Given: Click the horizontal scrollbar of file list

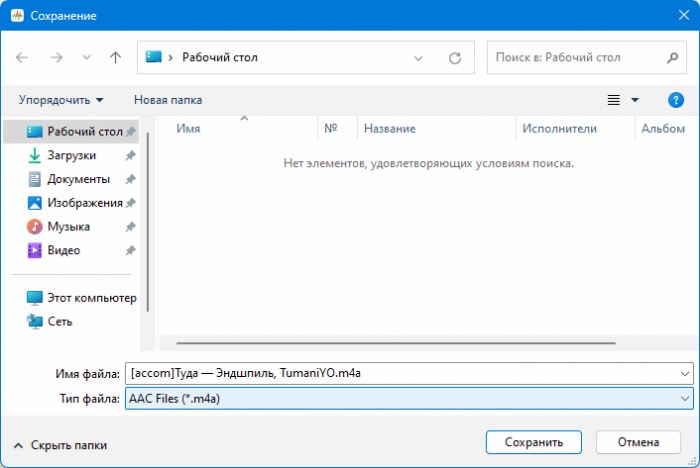Looking at the screenshot, I should (x=396, y=343).
